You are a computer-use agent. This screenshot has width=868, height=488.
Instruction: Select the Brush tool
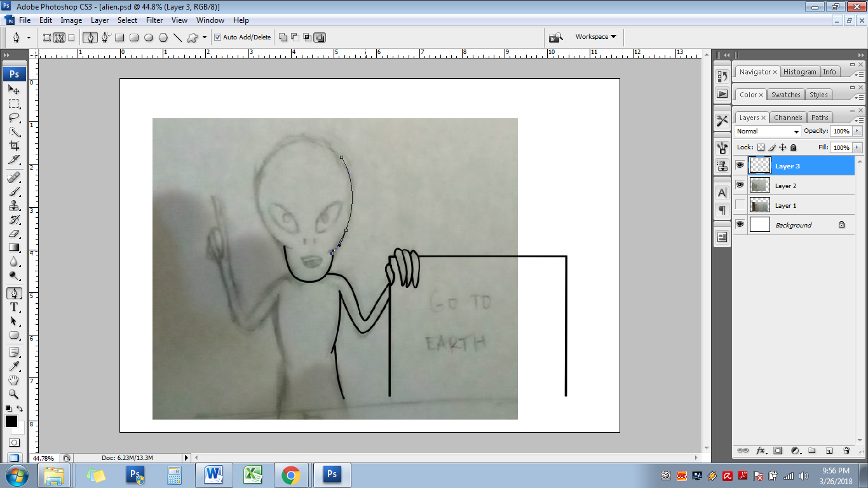coord(14,191)
